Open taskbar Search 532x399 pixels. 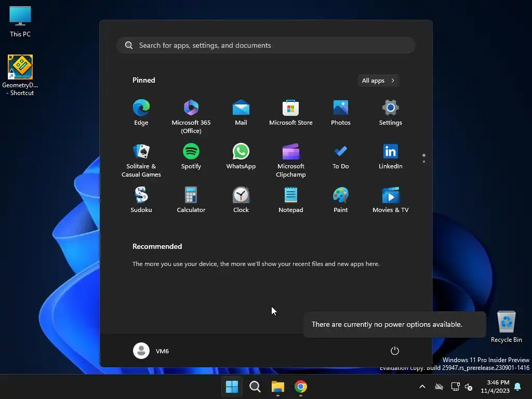[255, 387]
